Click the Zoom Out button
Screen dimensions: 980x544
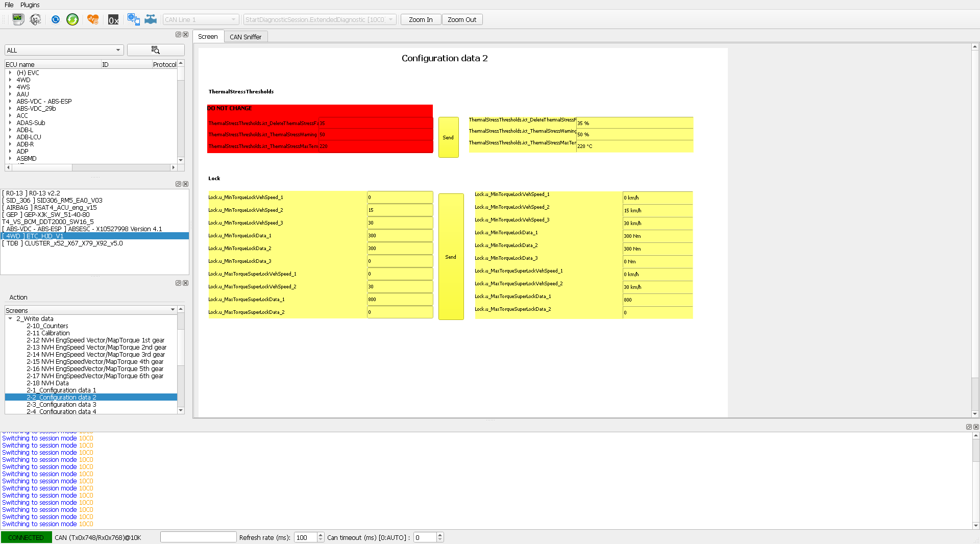tap(462, 19)
